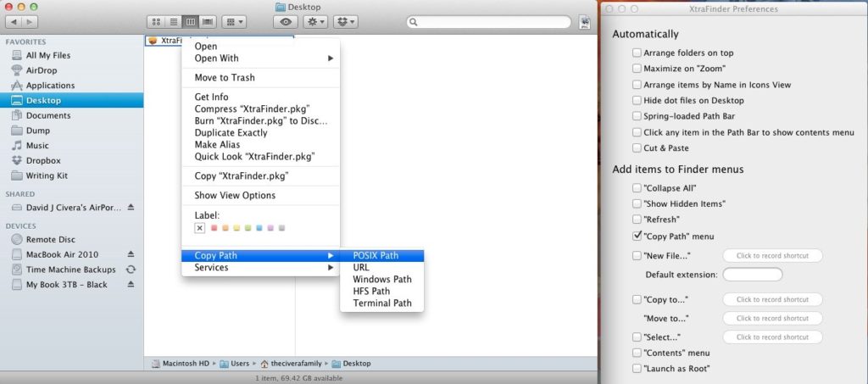Click Macintosh HD in path bar

(181, 364)
